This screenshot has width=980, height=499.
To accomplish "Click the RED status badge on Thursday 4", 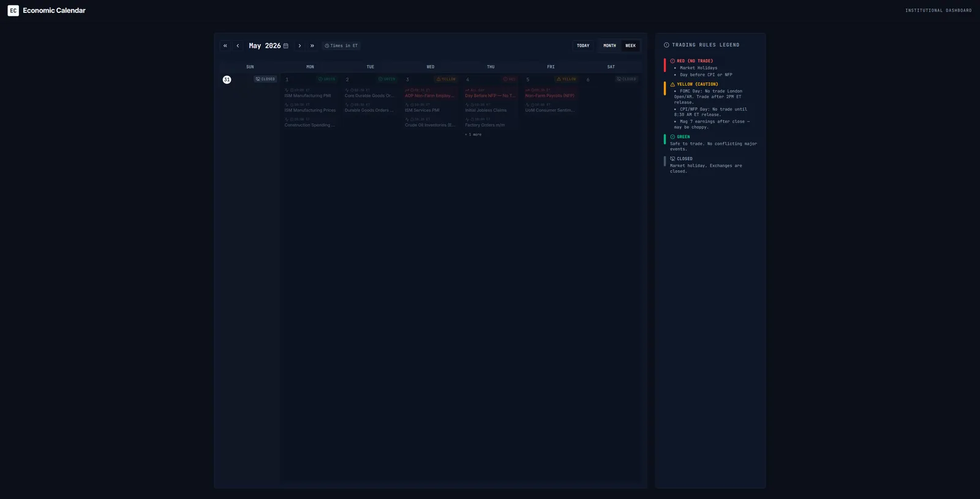I will coord(510,79).
